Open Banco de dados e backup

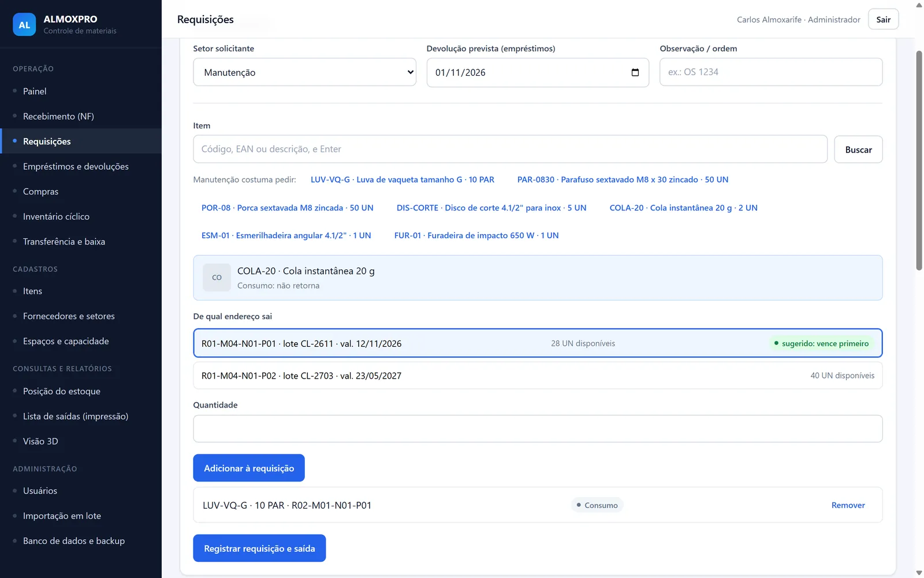[81, 541]
